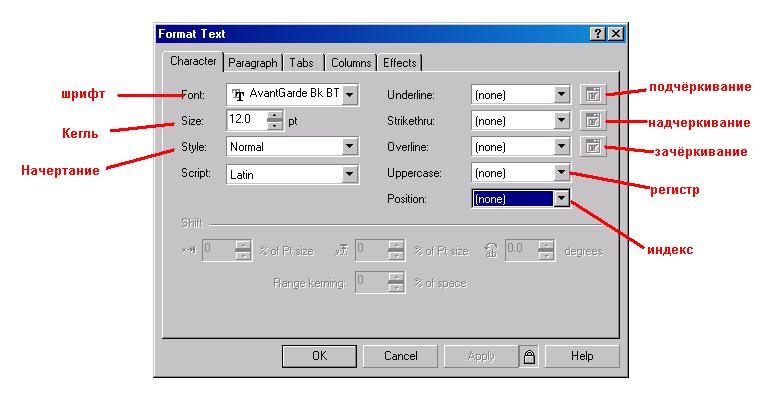Open Strikethru edit settings icon button
The height and width of the screenshot is (394, 767).
pos(593,120)
